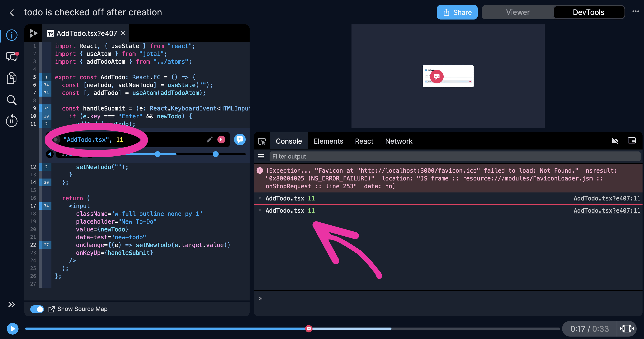Image resolution: width=644 pixels, height=339 pixels.
Task: Open the info panel in sidebar
Action: [x=12, y=35]
